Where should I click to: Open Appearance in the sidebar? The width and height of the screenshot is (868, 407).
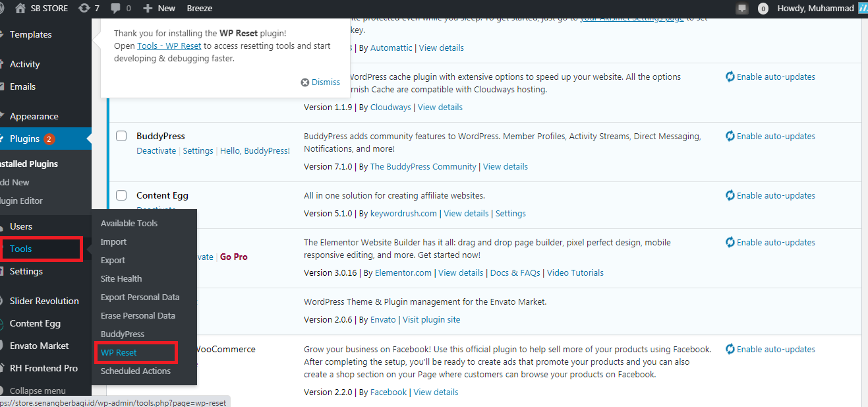[34, 116]
